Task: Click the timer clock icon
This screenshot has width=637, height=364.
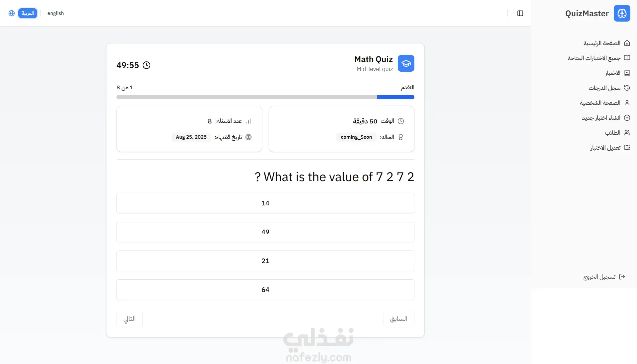Action: coord(146,65)
